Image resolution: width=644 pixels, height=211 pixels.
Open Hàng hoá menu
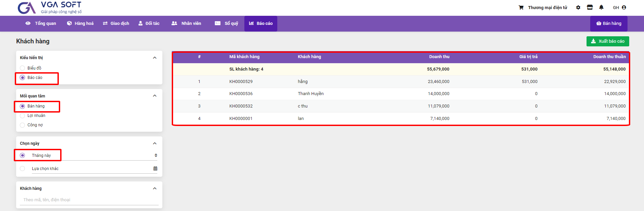80,24
